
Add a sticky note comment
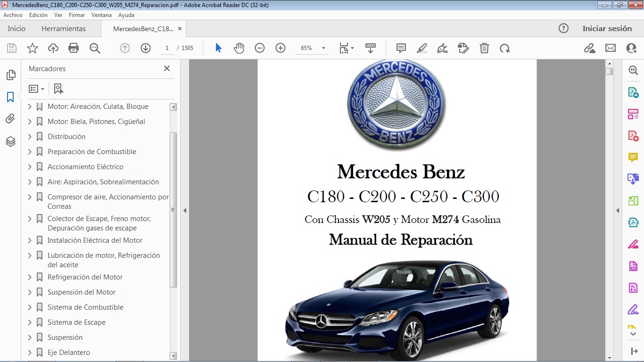[400, 48]
